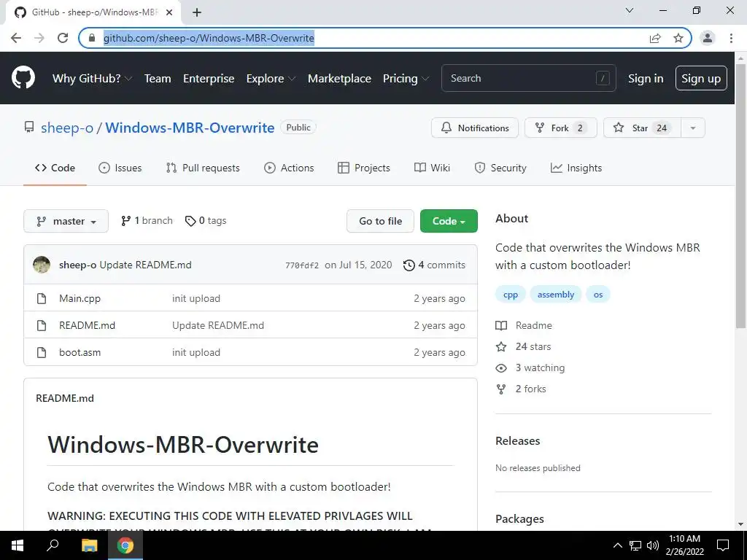Image resolution: width=747 pixels, height=560 pixels.
Task: Fork the repository with the Fork button
Action: (x=561, y=128)
